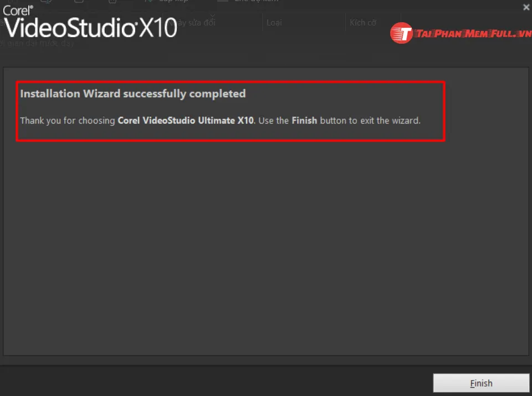Click the bold 'Corel VideoStudio Ultimate X10' text
Viewport: 532px width, 396px height.
click(x=186, y=120)
